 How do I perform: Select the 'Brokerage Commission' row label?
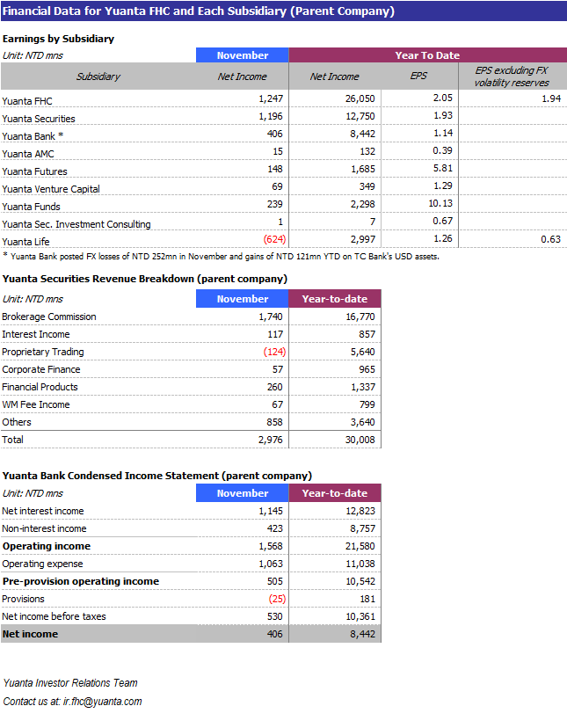[x=48, y=317]
